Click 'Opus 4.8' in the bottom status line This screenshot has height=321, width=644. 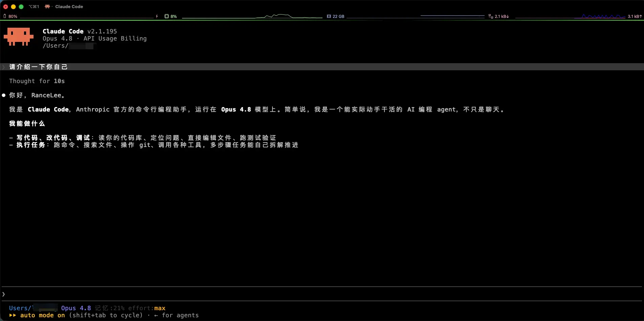pos(76,308)
